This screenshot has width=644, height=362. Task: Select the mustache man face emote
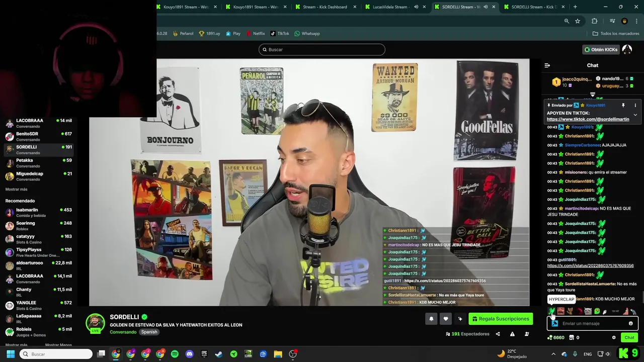pyautogui.click(x=561, y=311)
